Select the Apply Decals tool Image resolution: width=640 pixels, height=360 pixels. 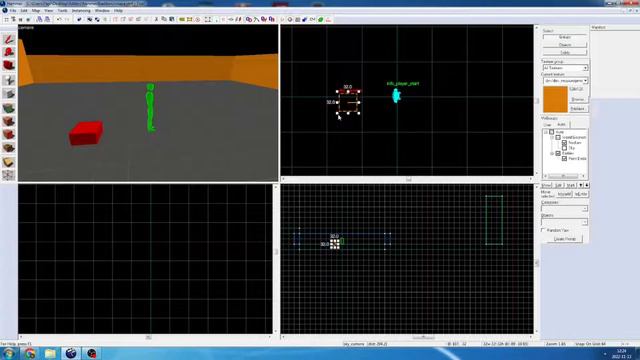(9, 135)
